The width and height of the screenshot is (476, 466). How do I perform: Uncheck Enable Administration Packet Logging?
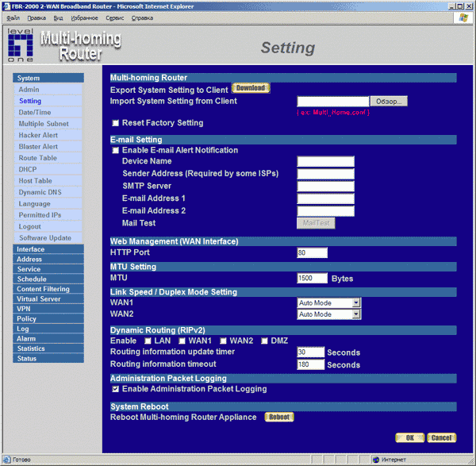(116, 390)
